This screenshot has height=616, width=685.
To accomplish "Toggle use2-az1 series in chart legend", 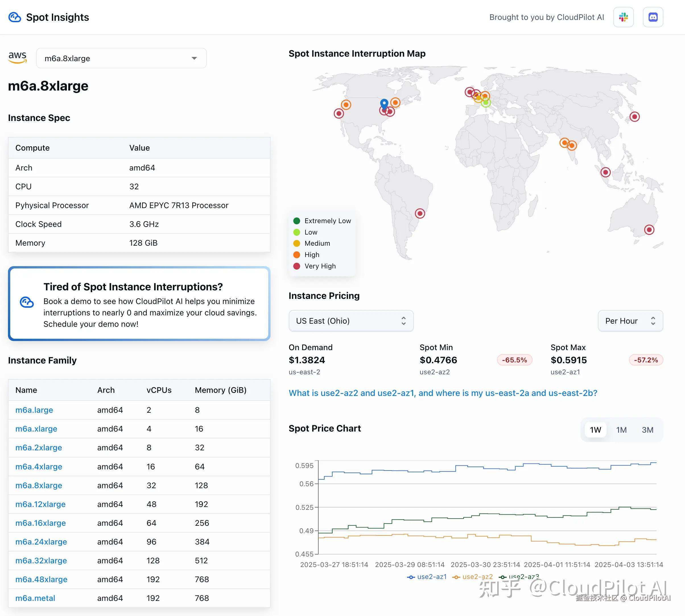I will point(427,577).
